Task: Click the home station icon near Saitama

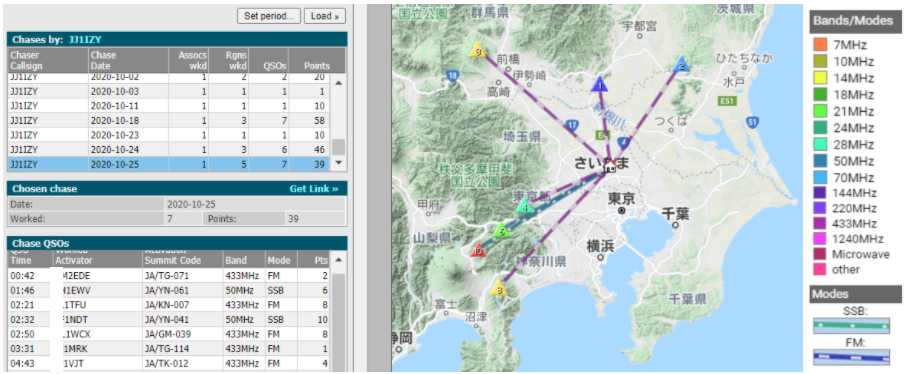Action: pyautogui.click(x=609, y=166)
